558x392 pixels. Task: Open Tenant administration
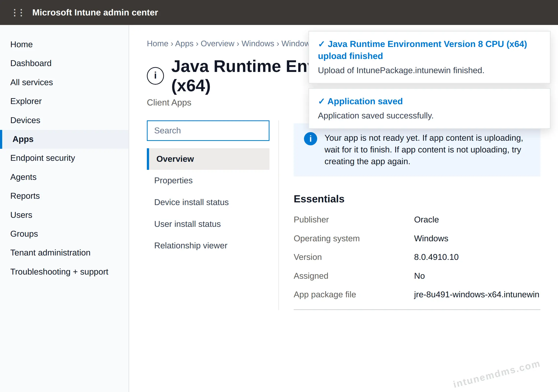[x=50, y=253]
